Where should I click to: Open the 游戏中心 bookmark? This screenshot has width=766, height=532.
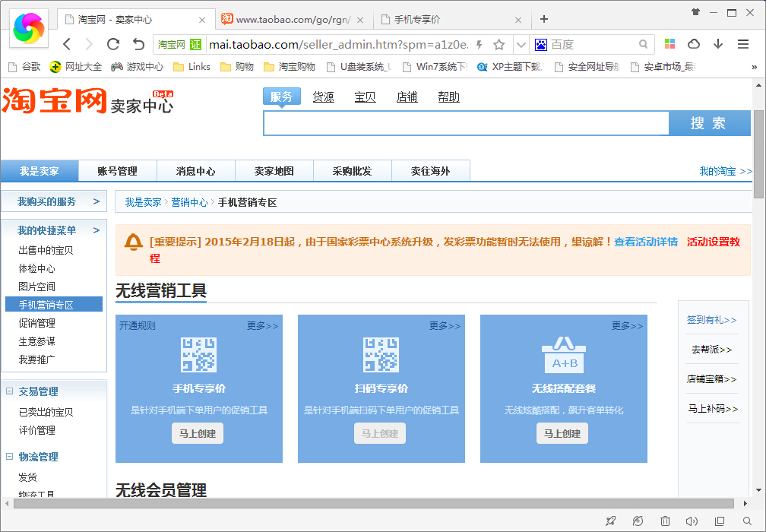tap(138, 67)
